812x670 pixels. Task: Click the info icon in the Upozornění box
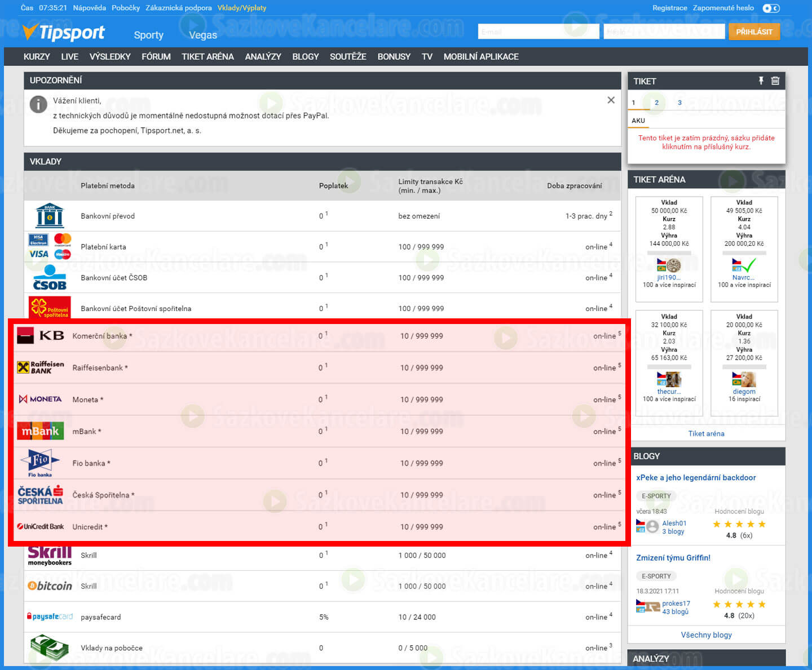tap(38, 104)
